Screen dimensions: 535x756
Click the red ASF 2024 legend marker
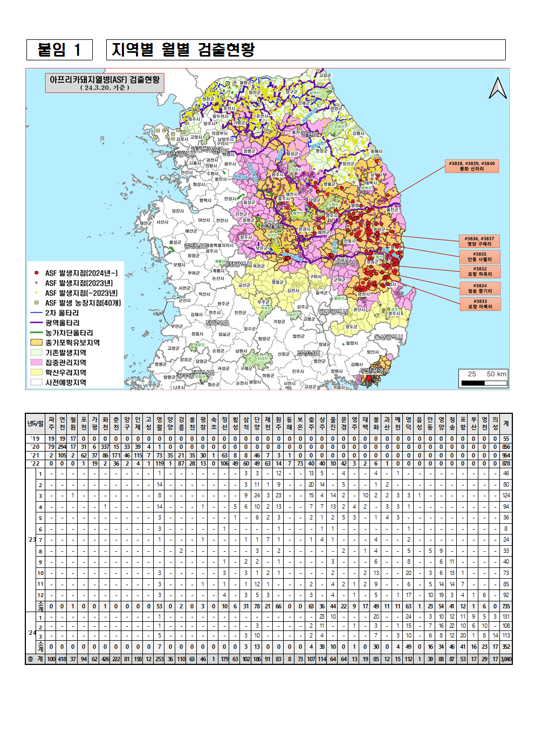pyautogui.click(x=36, y=273)
